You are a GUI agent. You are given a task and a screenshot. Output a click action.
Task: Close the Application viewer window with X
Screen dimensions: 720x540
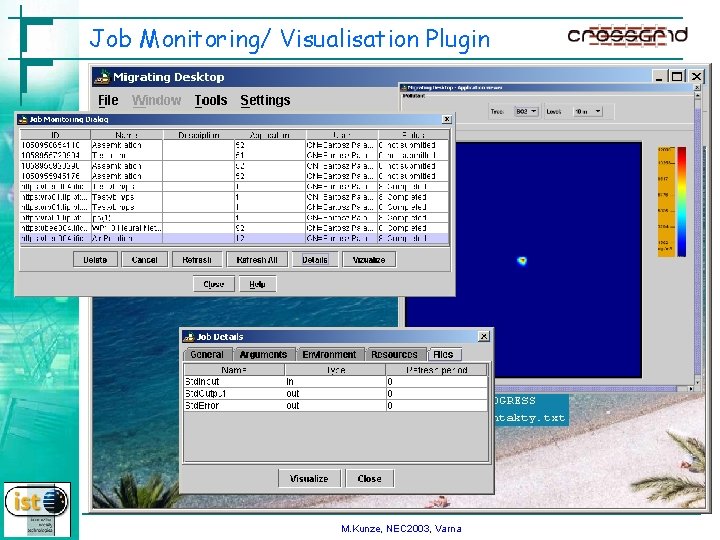click(x=697, y=87)
